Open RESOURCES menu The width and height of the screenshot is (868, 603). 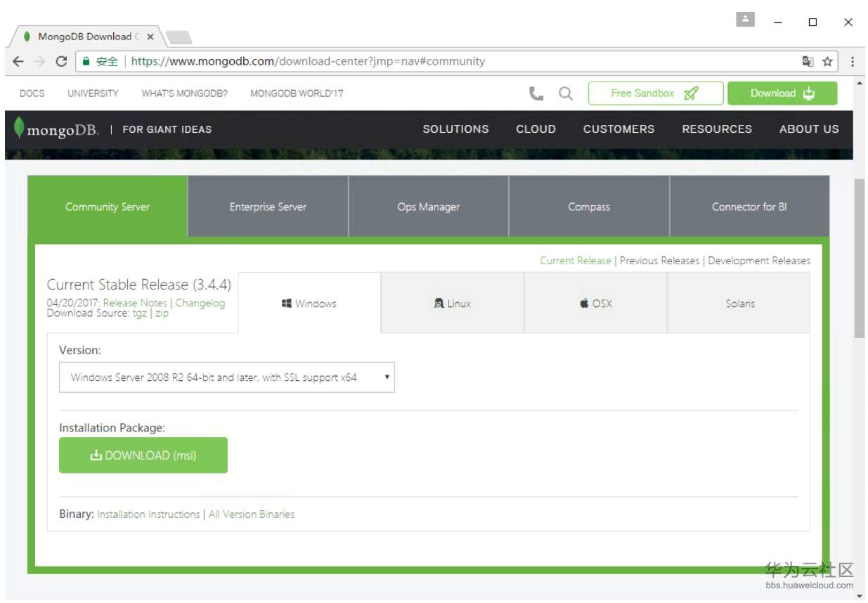pyautogui.click(x=717, y=129)
